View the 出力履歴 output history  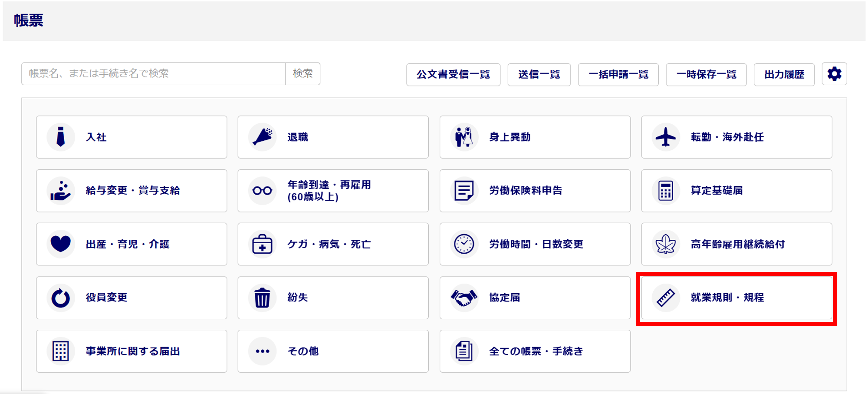pos(784,74)
